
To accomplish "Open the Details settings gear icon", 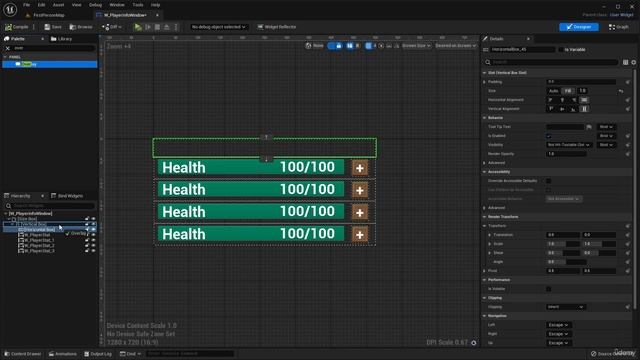I will [633, 62].
